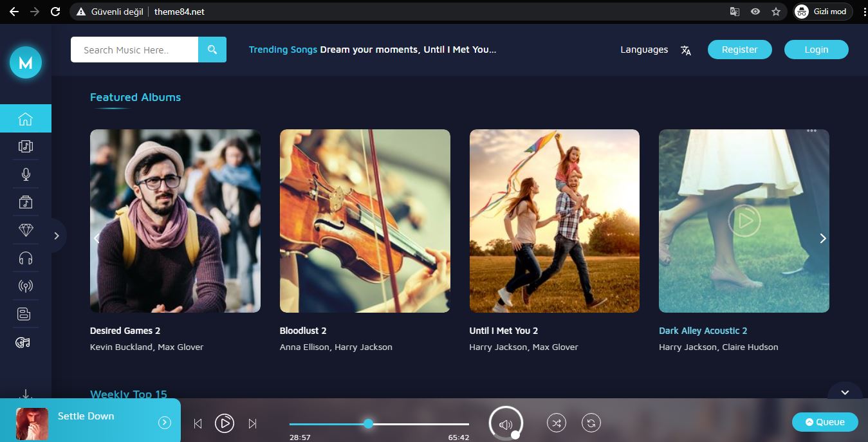Open browser three-dot menu

[x=863, y=12]
